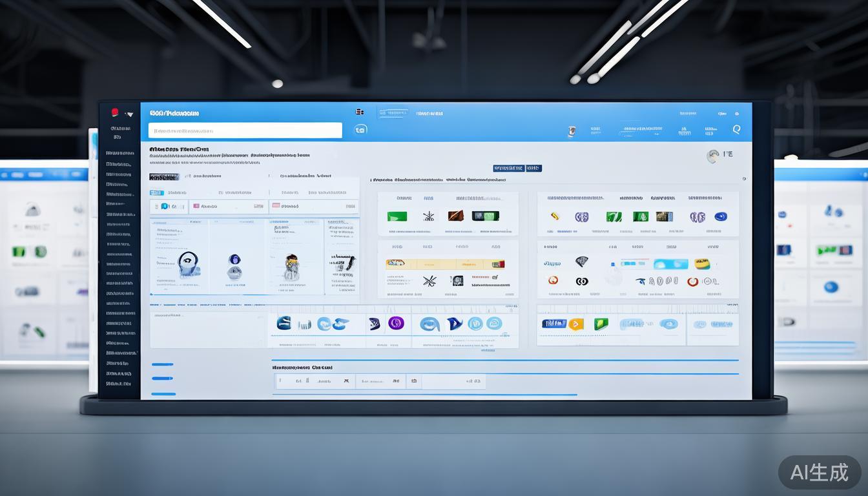Select the brown box icon in the first card
This screenshot has height=496, width=868.
(x=455, y=216)
